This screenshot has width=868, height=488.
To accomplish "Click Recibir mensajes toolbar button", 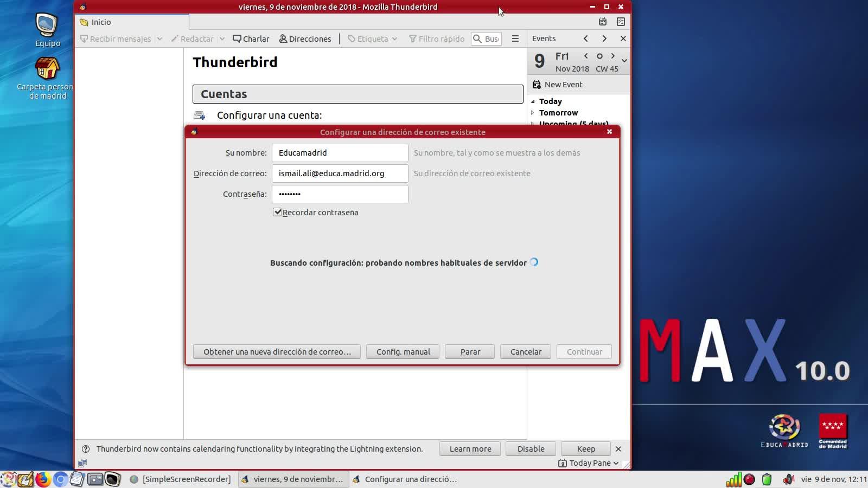I will [x=116, y=39].
